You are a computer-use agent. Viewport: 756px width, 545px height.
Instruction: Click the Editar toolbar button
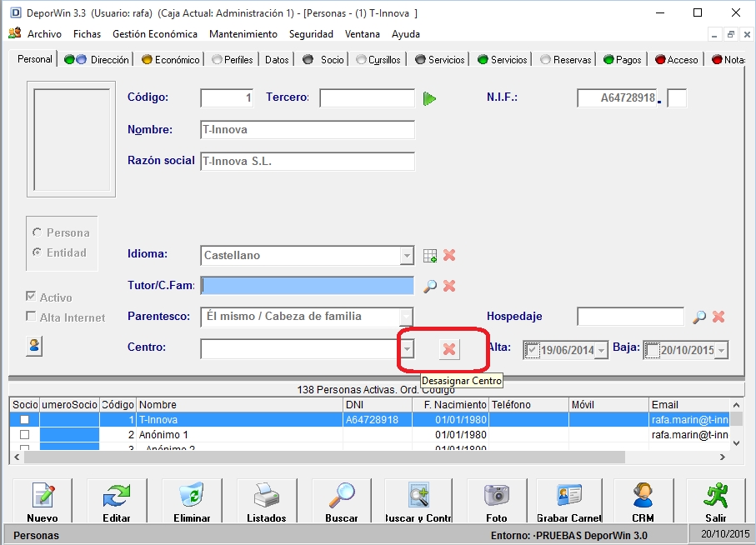(x=117, y=502)
